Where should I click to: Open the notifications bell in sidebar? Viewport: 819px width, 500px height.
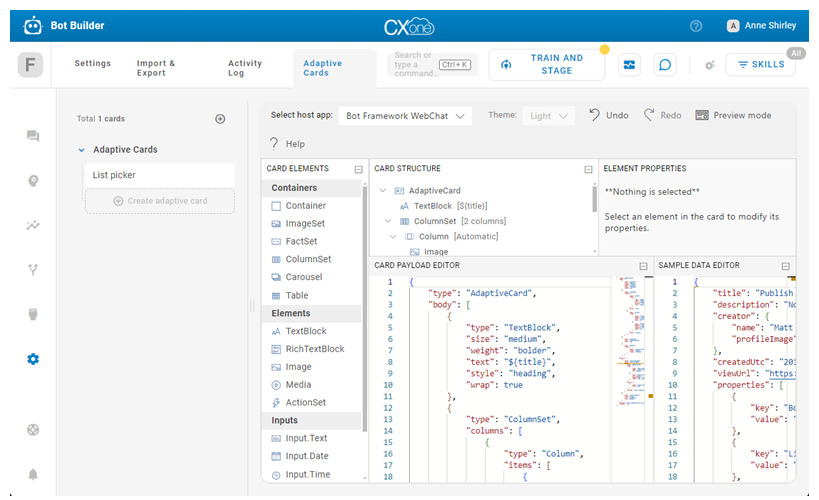[33, 474]
